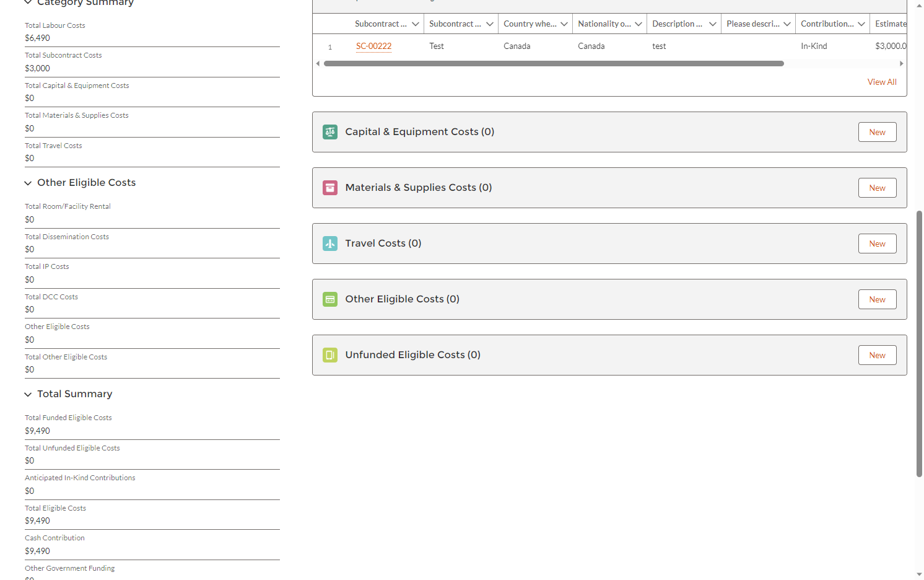Screen dimensions: 924x580
Task: Click the Total Dissemination Costs label
Action: pos(67,237)
